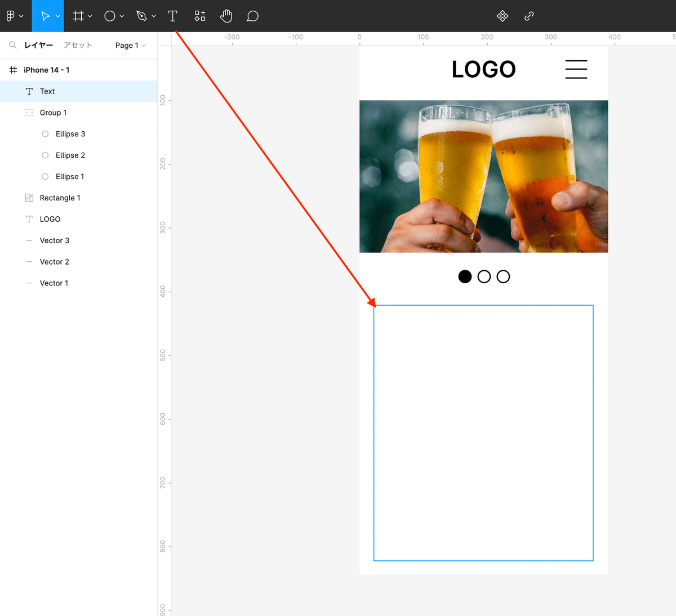Click the vector icon beside Vector 2
The image size is (676, 616).
coord(29,262)
